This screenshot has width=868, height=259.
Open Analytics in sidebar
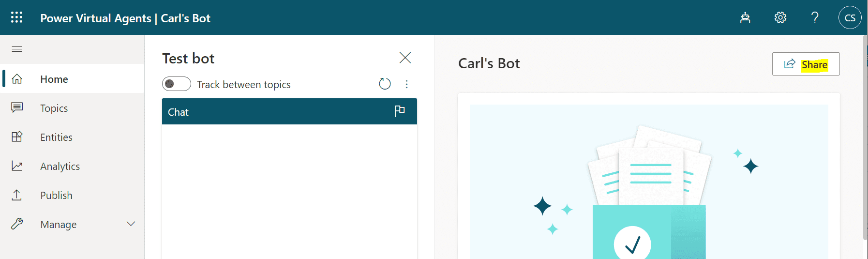73,166
